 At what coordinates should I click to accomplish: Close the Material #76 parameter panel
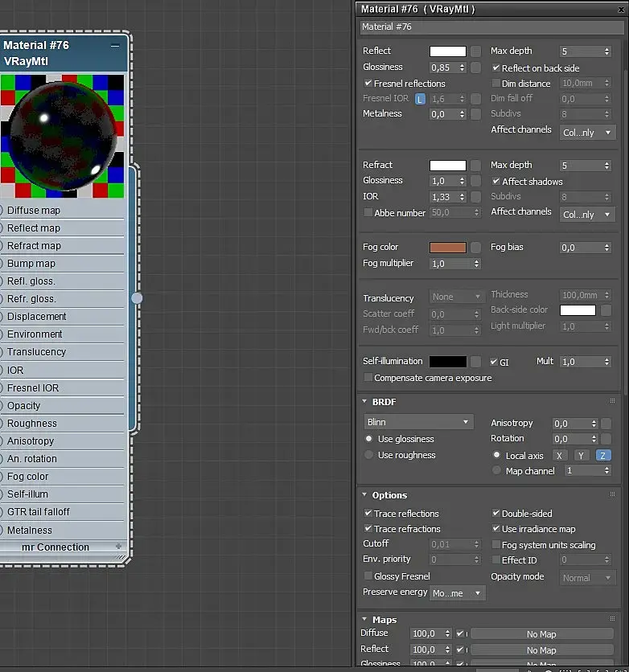(621, 10)
